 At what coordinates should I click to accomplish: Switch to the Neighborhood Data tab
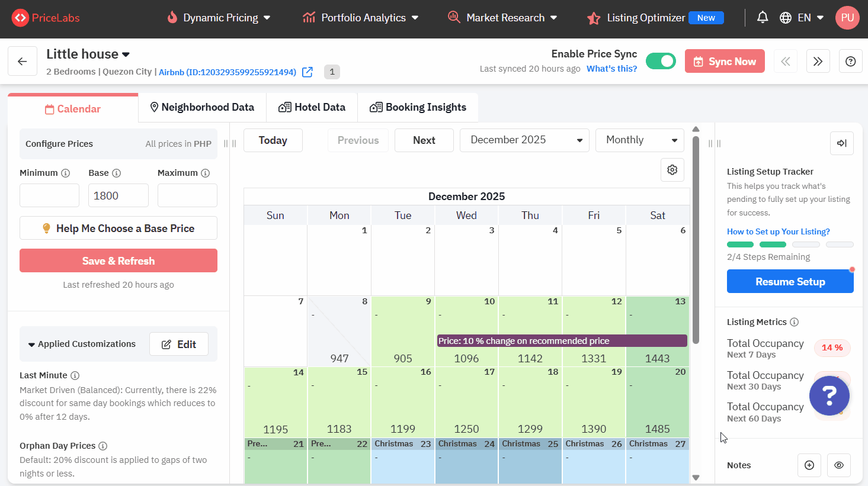click(x=202, y=107)
